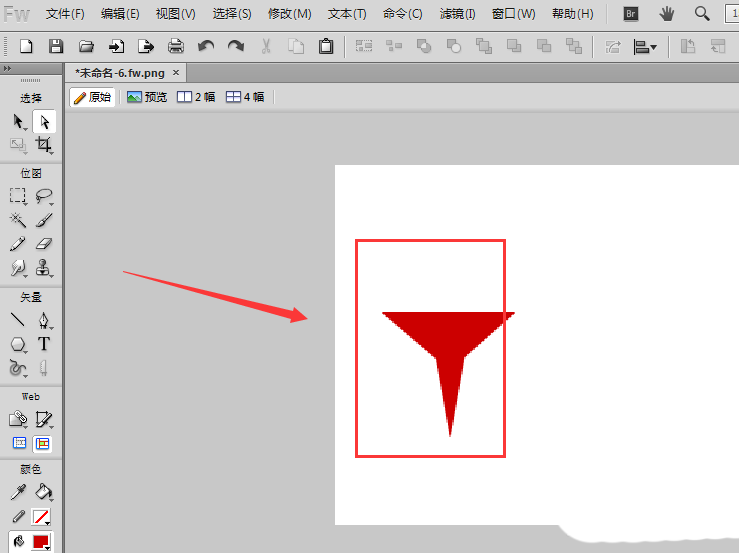Click the Print icon in toolbar

tap(176, 46)
